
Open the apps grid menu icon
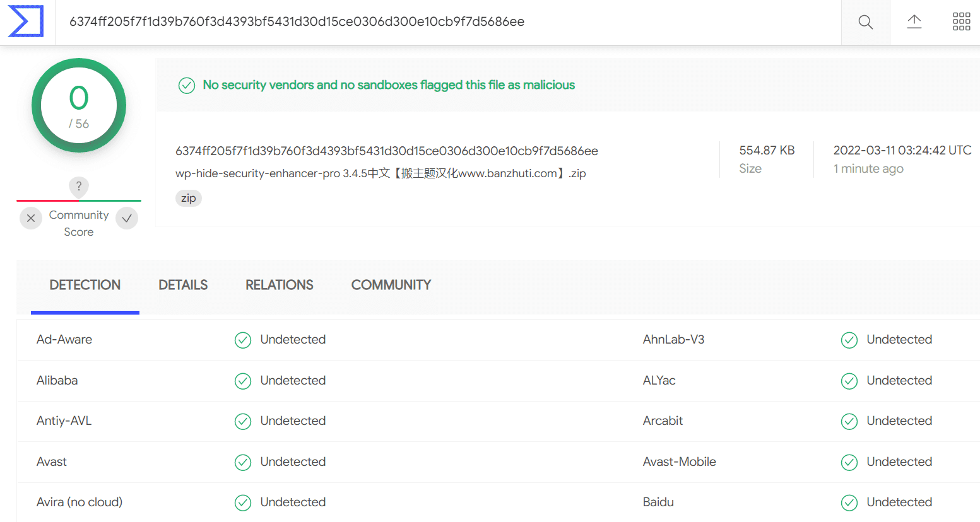pyautogui.click(x=962, y=21)
